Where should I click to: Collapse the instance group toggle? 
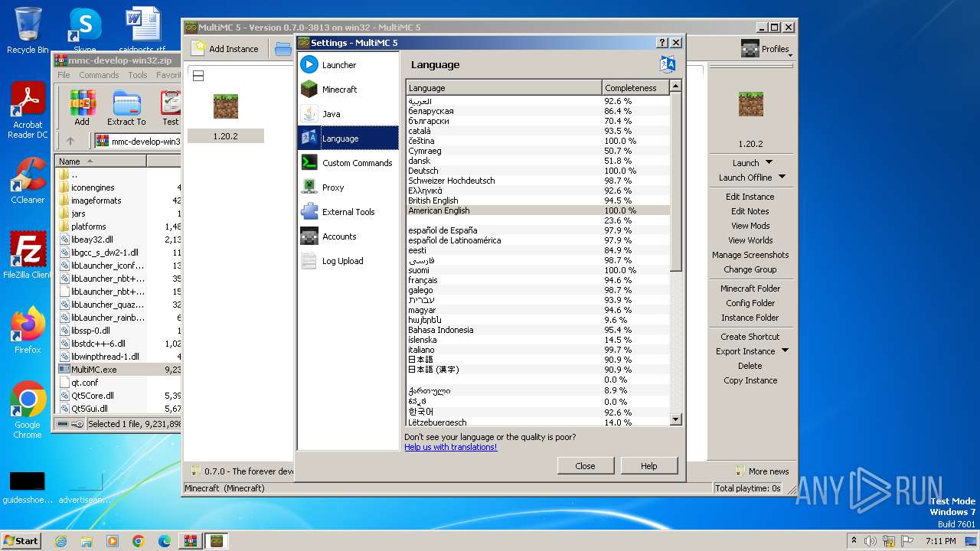(x=198, y=76)
